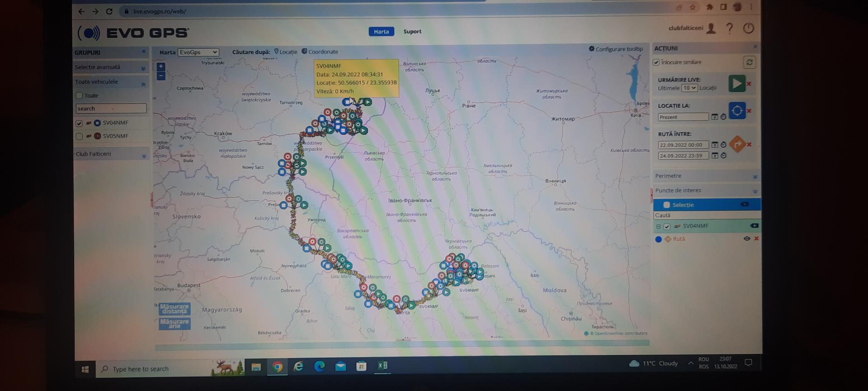The height and width of the screenshot is (391, 868).
Task: Switch to the Suport tab
Action: click(x=412, y=32)
